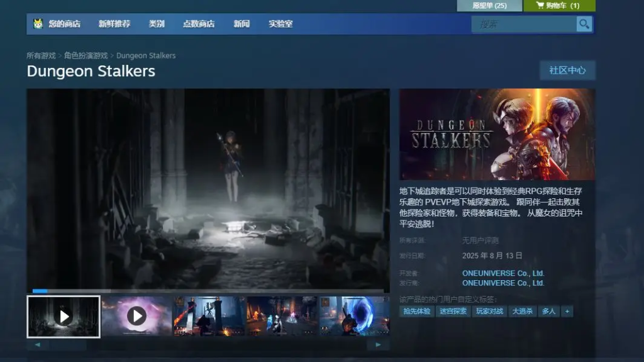Click the magnifying glass search icon
Screen dimensions: 644x362
pyautogui.click(x=584, y=24)
